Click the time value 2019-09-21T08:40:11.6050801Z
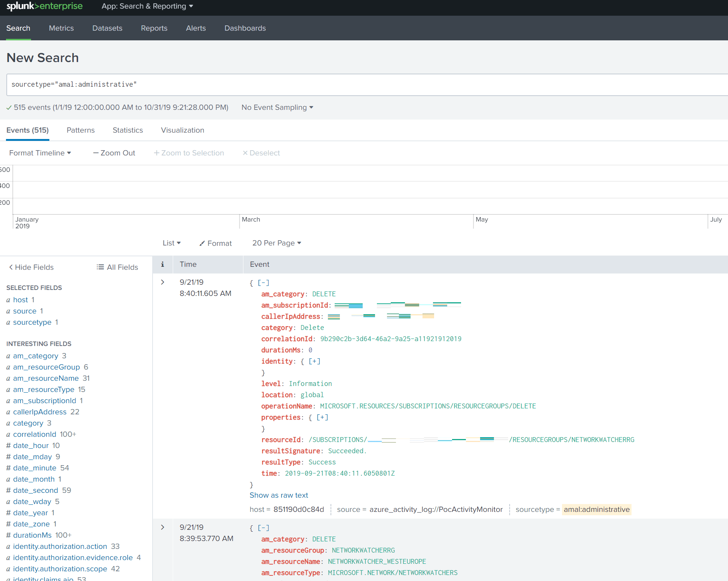Screen dimensions: 728x581 coord(340,473)
